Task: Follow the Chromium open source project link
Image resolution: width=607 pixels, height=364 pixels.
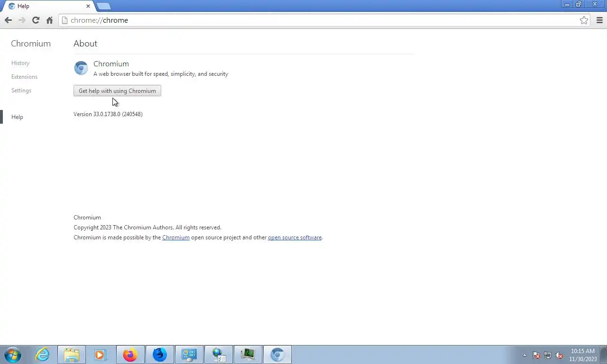Action: click(x=176, y=237)
